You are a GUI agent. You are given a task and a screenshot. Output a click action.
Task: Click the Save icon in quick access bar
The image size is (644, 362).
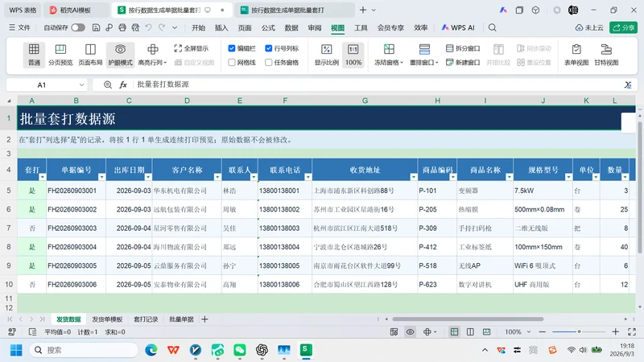[96, 27]
